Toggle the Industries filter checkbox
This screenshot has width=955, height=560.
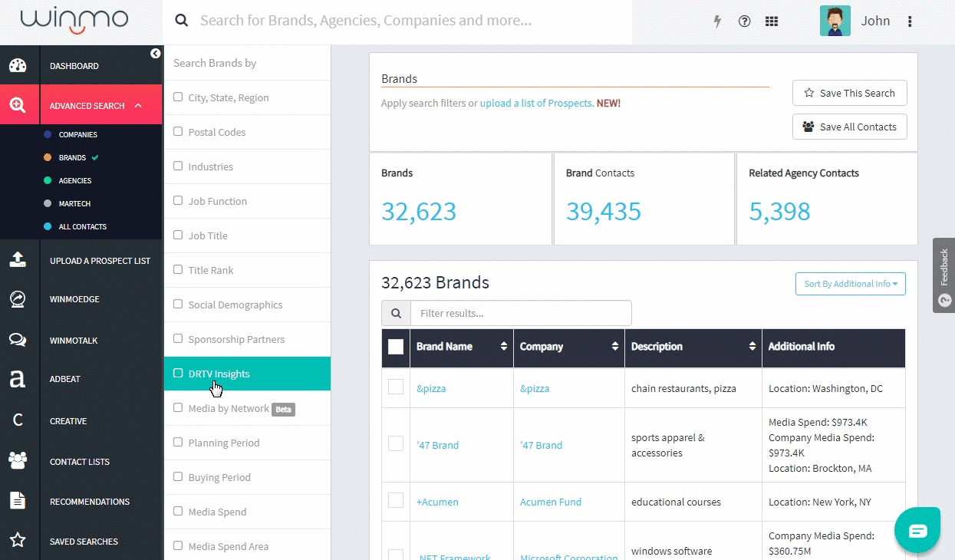[x=178, y=166]
